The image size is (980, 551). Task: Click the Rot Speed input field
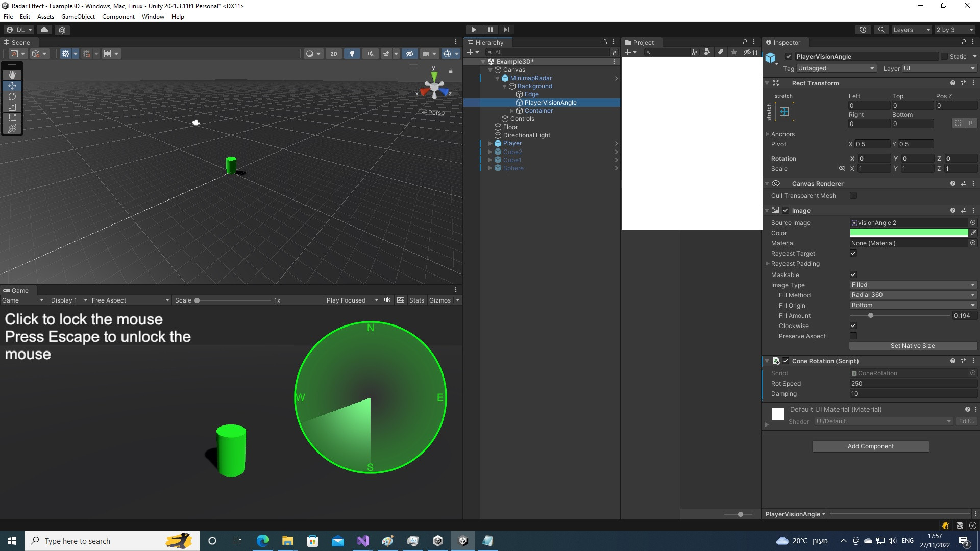click(913, 384)
